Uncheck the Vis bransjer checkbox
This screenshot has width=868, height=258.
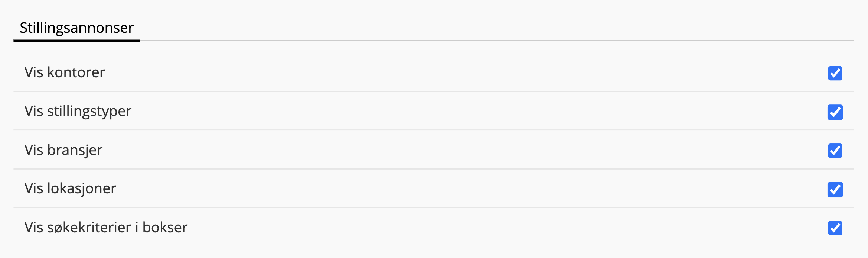click(835, 151)
